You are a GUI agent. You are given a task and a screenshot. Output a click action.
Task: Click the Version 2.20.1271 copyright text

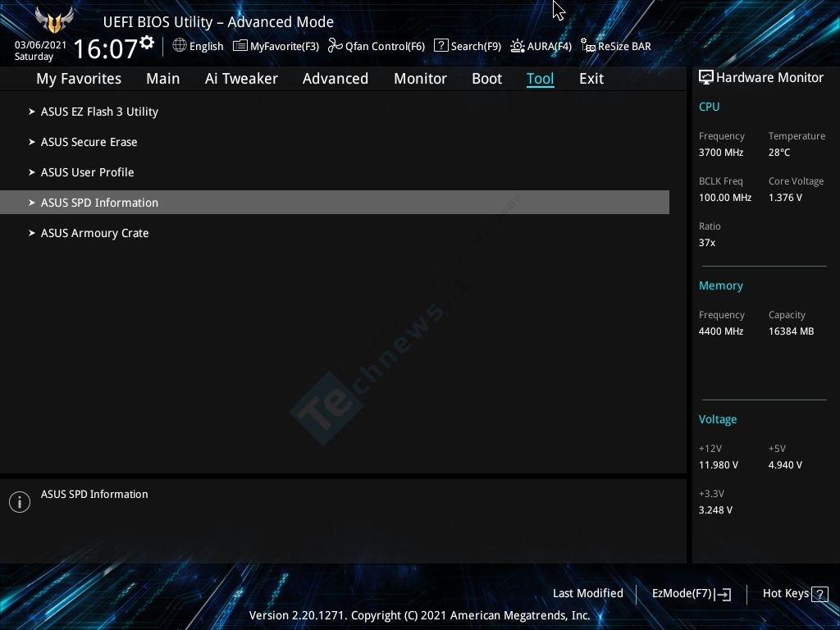(x=419, y=615)
